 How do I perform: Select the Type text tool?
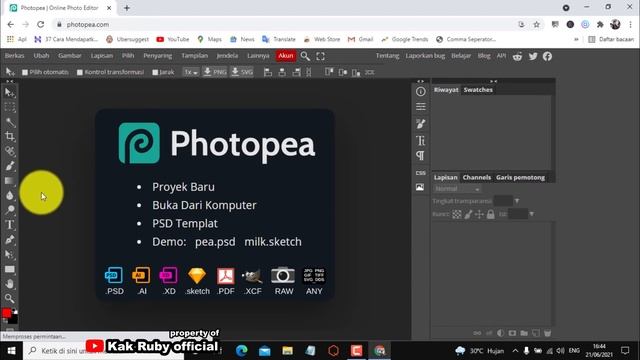(9, 224)
